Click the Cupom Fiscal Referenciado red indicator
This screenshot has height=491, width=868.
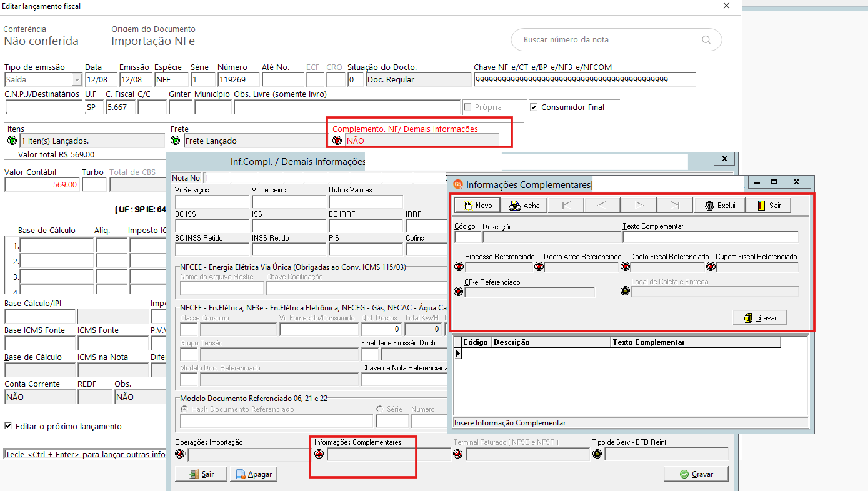[x=711, y=267]
